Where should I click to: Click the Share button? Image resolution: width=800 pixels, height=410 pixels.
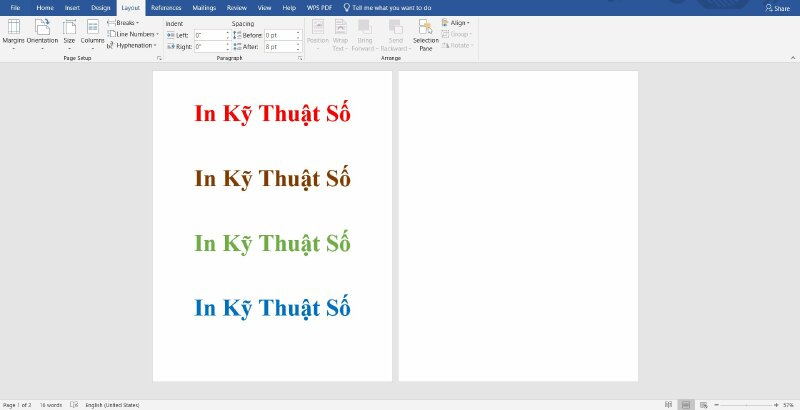point(778,8)
